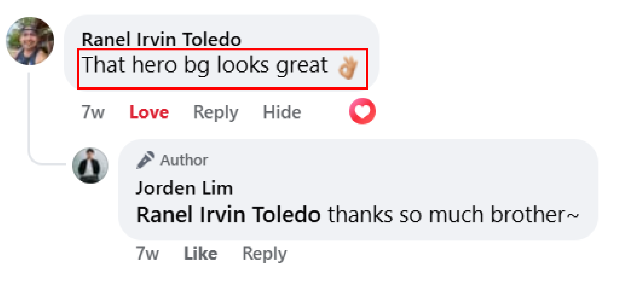Reply to Ranel Irvin Toledo's comment
The image size is (644, 296).
click(215, 112)
